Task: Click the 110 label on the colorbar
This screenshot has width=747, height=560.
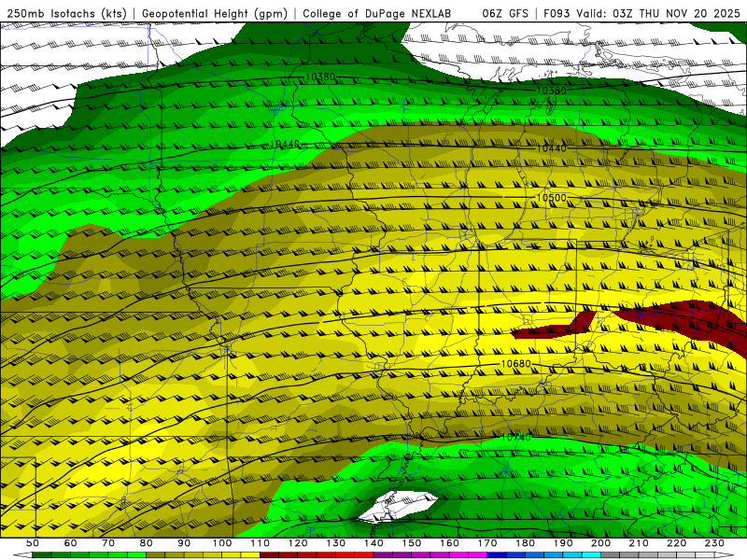Action: click(x=261, y=543)
